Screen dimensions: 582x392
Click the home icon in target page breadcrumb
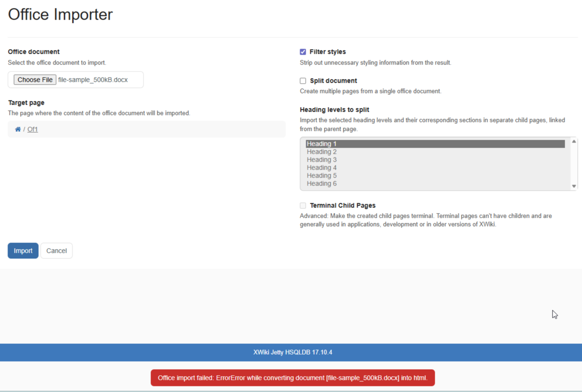pyautogui.click(x=18, y=129)
